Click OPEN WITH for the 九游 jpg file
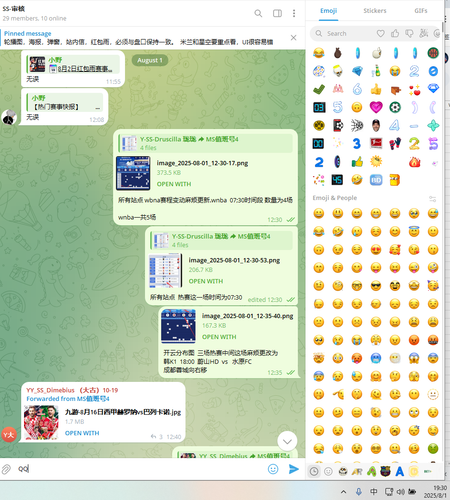This screenshot has height=500, width=450. coord(82,433)
